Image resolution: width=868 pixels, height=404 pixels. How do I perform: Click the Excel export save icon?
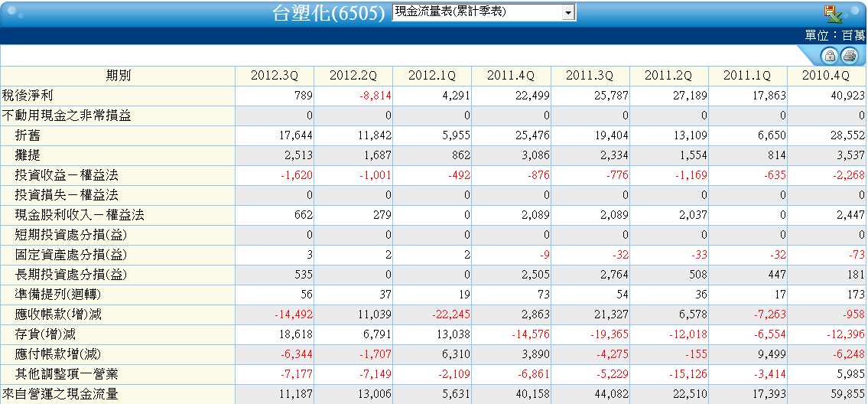point(833,13)
